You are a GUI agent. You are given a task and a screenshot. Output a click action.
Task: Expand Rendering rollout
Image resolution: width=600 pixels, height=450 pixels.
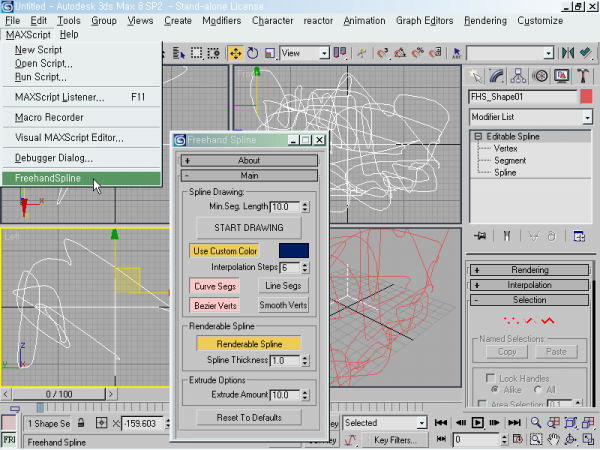pos(530,270)
